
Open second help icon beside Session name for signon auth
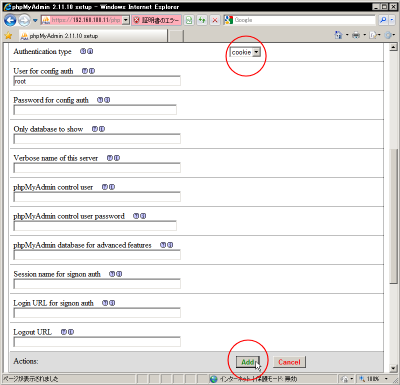click(119, 274)
